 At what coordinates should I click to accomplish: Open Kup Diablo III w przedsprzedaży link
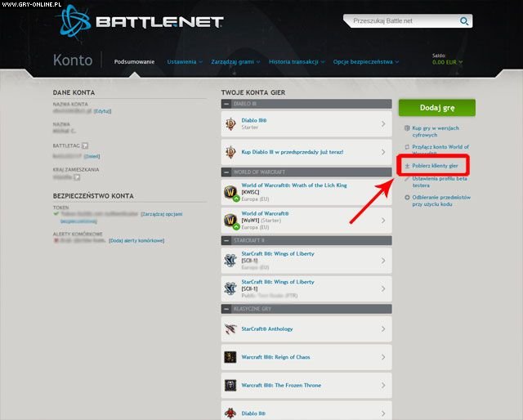(293, 152)
